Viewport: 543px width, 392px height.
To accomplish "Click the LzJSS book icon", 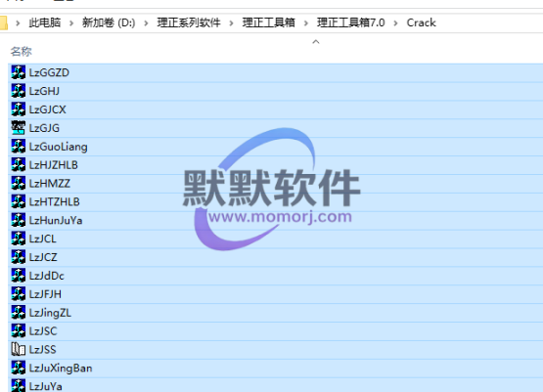I will 18,349.
